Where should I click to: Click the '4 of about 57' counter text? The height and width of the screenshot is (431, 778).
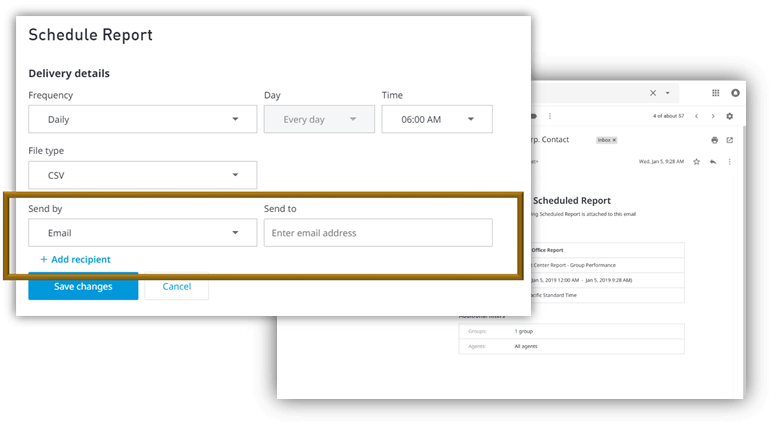point(668,116)
